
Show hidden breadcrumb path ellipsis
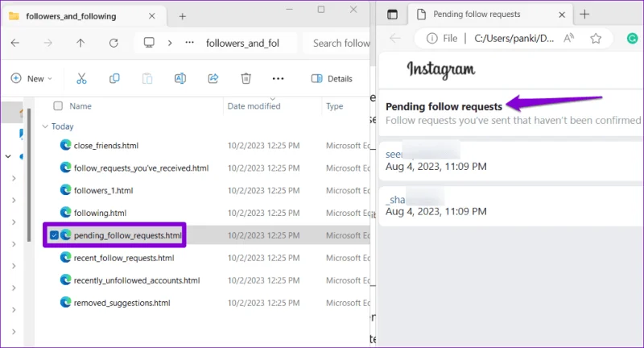[189, 43]
